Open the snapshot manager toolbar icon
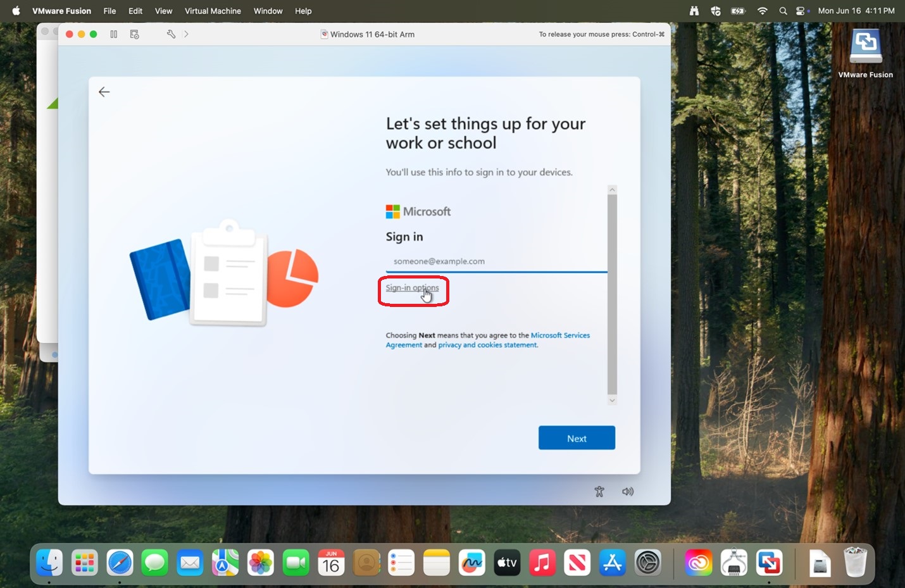Image resolution: width=905 pixels, height=588 pixels. point(134,34)
